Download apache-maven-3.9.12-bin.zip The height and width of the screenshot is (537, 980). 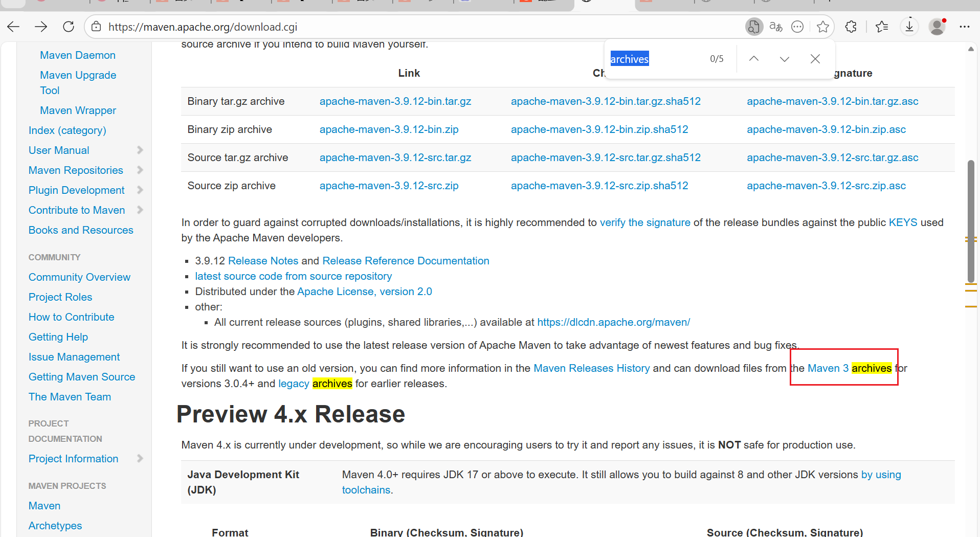[x=389, y=129]
